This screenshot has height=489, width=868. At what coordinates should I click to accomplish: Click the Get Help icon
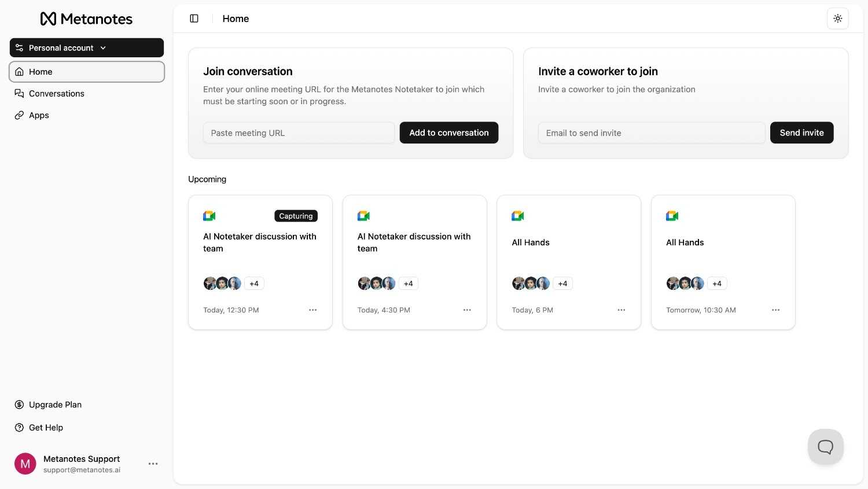20,427
